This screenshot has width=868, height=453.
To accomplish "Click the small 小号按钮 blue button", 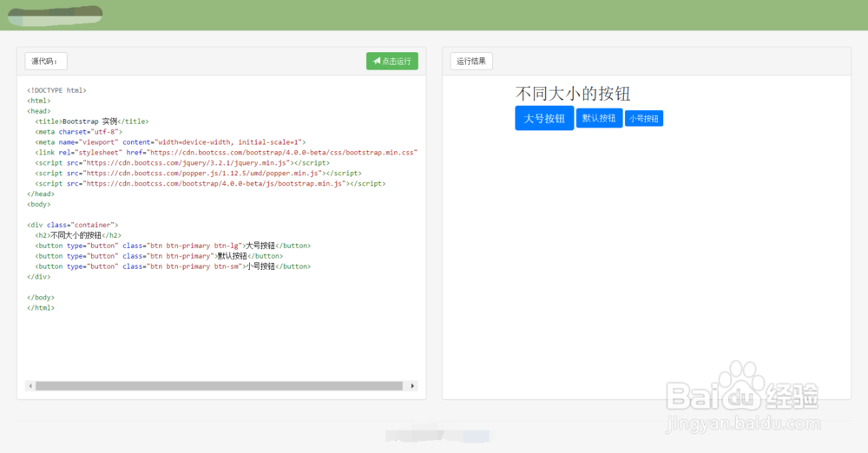I will (x=644, y=119).
